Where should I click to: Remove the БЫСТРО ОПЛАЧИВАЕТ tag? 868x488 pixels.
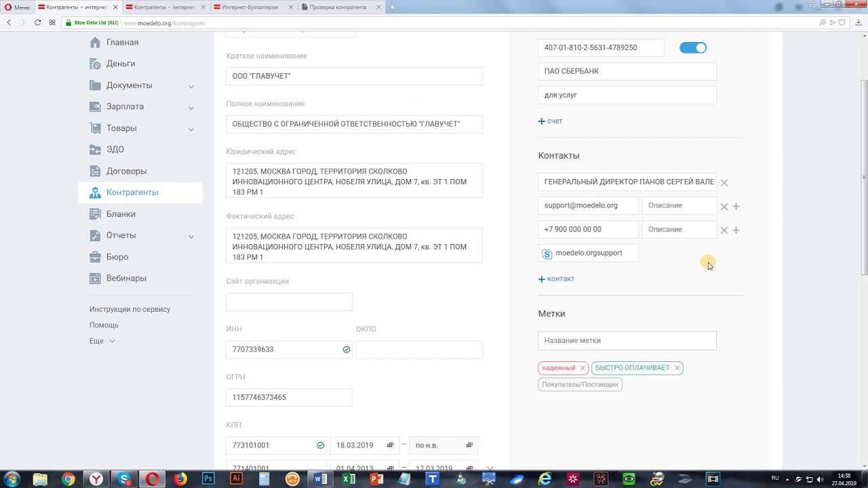pos(677,368)
